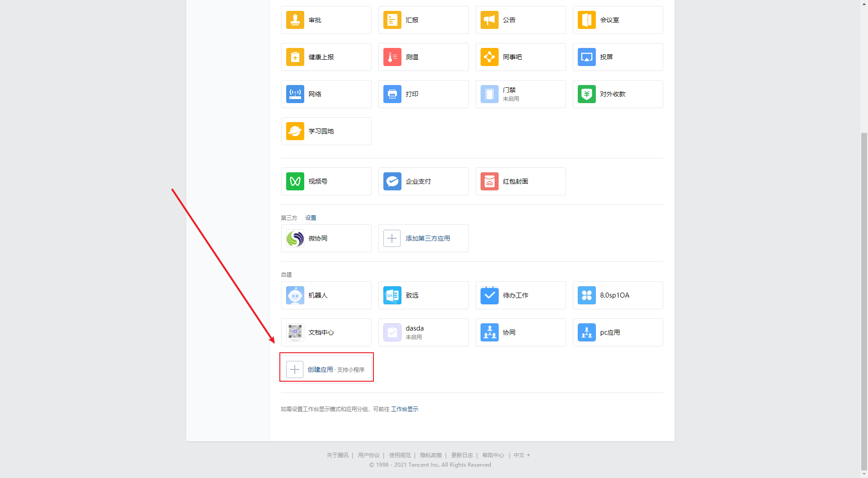Click the 对外收款 app name text

pyautogui.click(x=613, y=94)
